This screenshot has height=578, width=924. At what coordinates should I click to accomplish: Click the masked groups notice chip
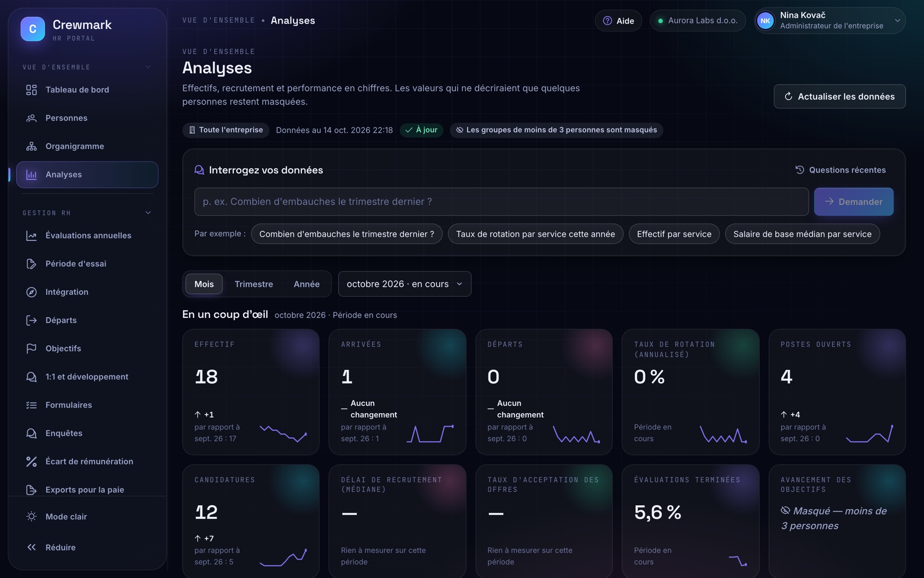[x=556, y=130]
